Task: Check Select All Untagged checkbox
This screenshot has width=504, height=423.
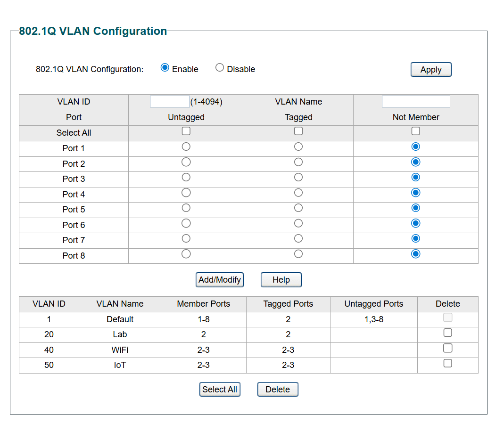Action: (x=186, y=131)
